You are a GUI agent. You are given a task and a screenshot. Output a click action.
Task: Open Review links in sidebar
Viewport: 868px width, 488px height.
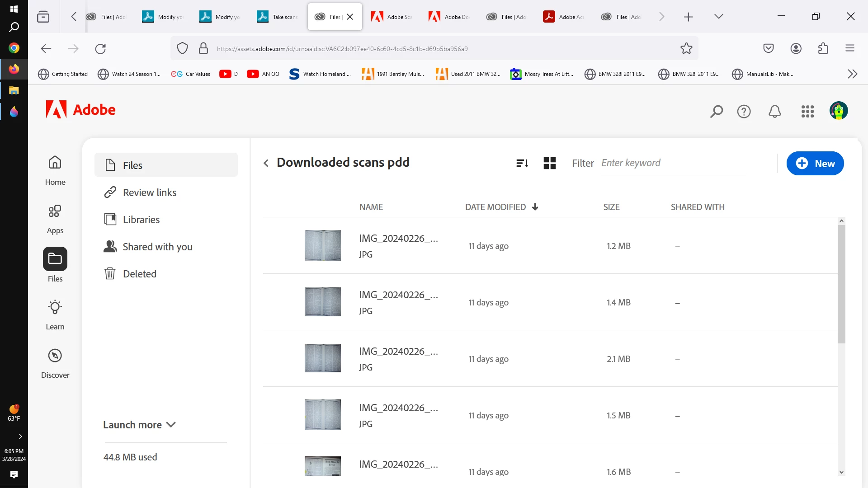[x=149, y=192]
